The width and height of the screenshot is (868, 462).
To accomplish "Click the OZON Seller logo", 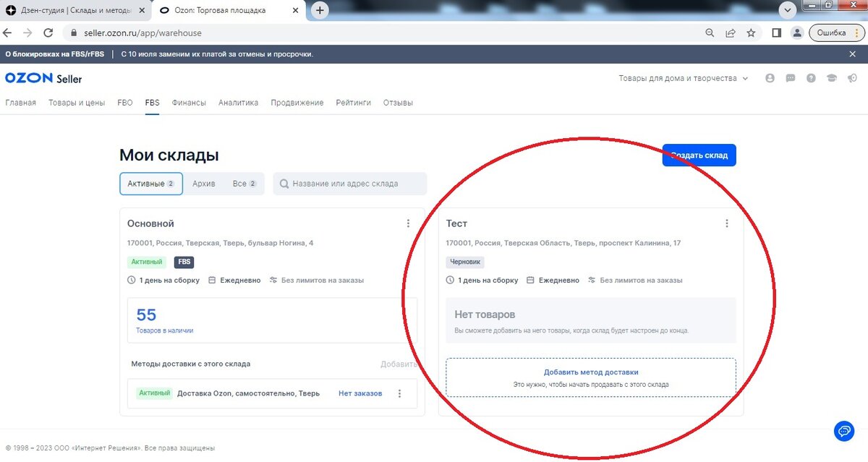I will coord(43,78).
